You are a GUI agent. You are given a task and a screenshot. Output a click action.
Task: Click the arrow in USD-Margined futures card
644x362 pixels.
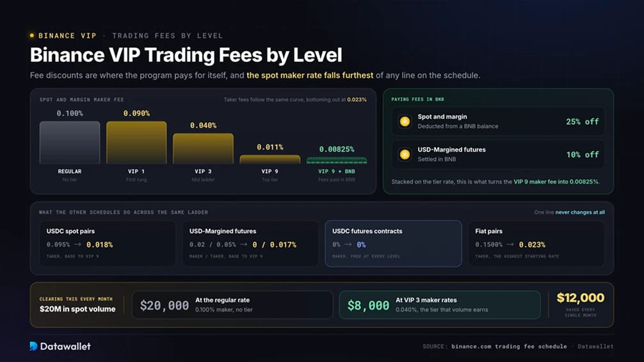[x=244, y=244]
